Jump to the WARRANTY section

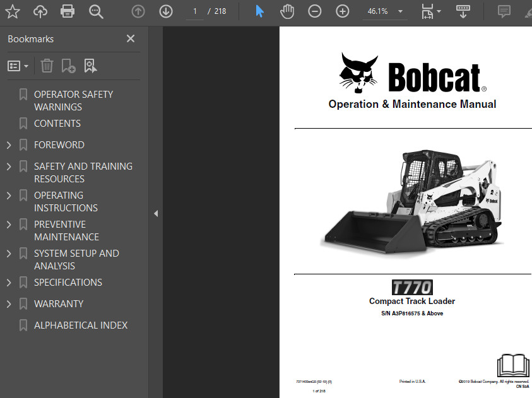coord(59,304)
